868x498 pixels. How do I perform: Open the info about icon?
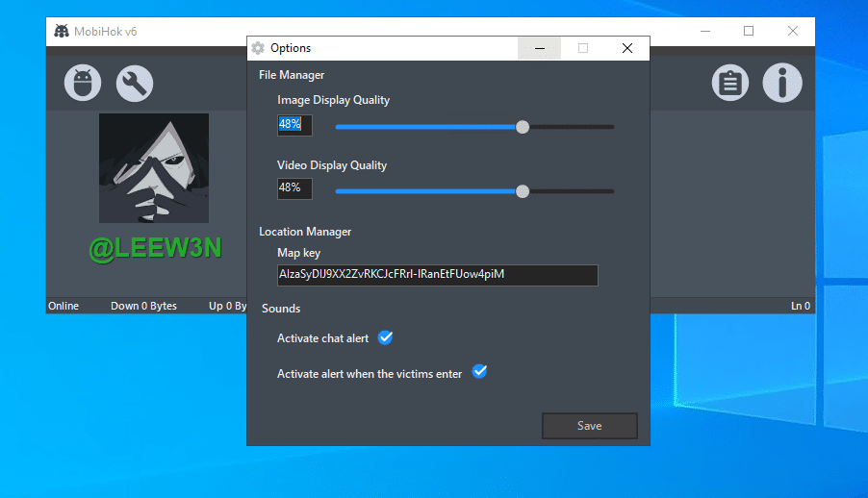782,83
